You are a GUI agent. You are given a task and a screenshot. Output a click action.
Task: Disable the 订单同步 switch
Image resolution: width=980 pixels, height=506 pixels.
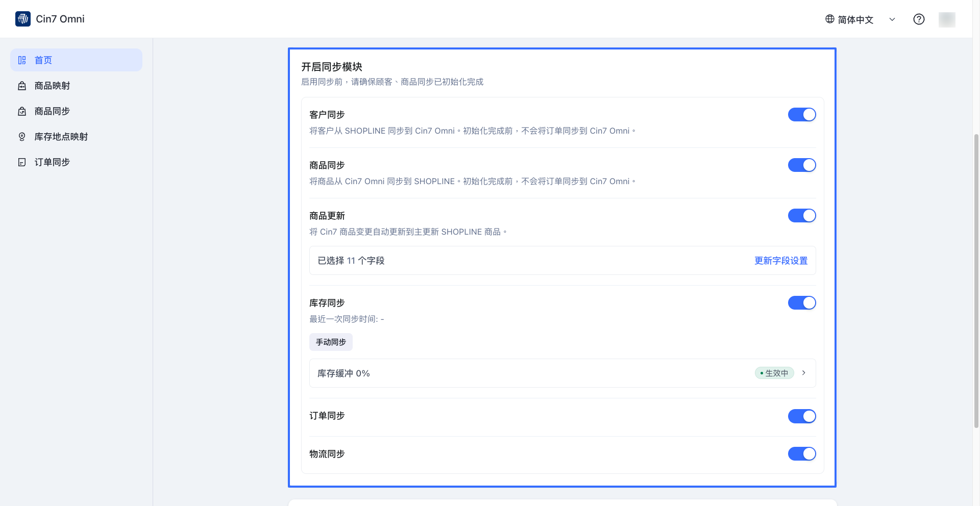pos(802,416)
